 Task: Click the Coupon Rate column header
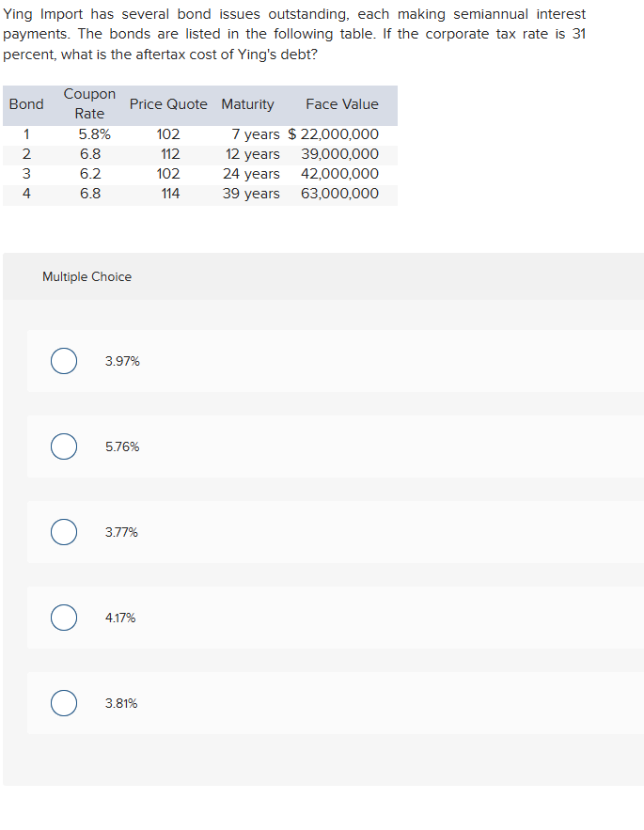click(89, 103)
